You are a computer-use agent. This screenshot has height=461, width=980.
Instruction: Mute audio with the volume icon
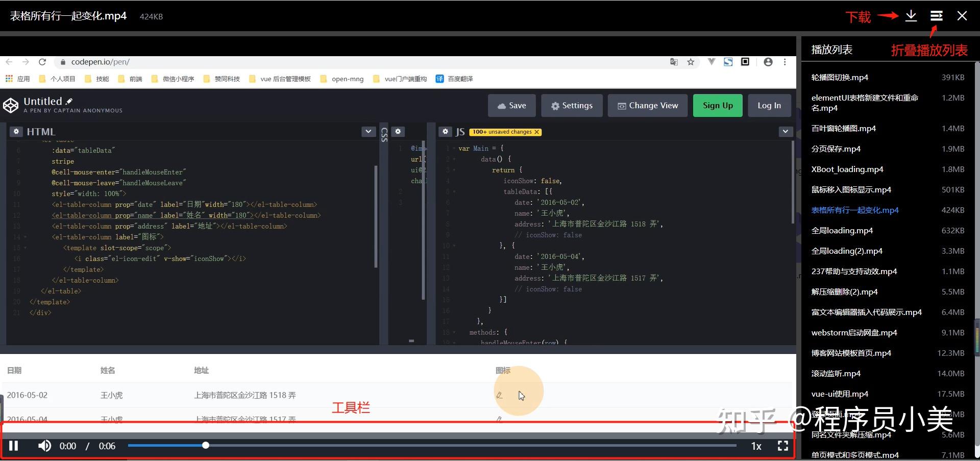point(44,446)
